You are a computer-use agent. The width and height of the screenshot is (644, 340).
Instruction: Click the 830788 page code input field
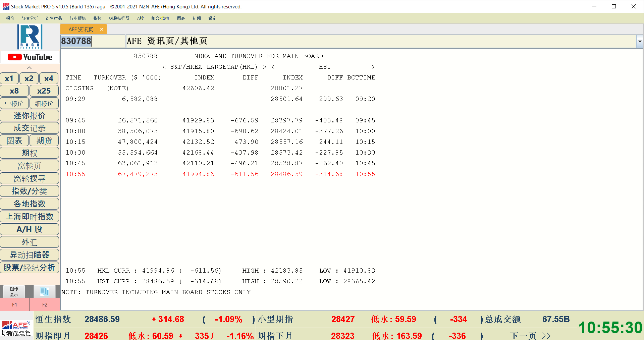coord(93,41)
